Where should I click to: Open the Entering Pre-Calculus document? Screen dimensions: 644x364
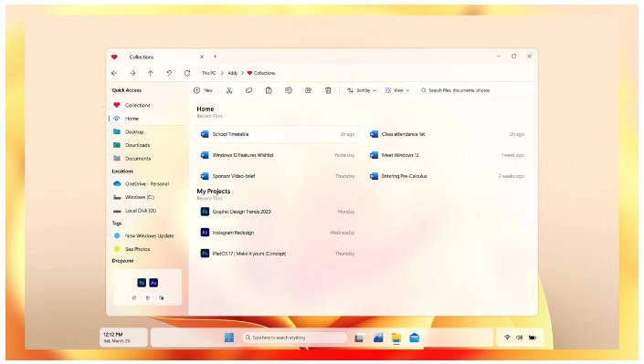[x=448, y=176]
